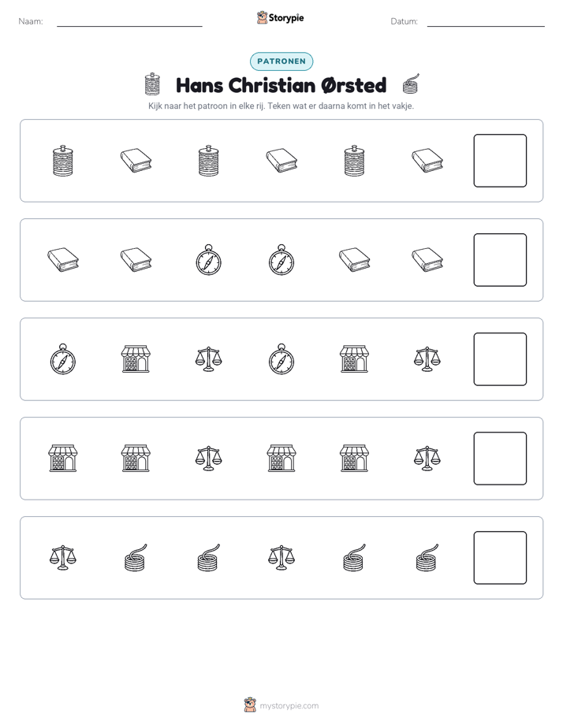This screenshot has width=563, height=728.
Task: Click the last book icon in row one
Action: tap(427, 161)
